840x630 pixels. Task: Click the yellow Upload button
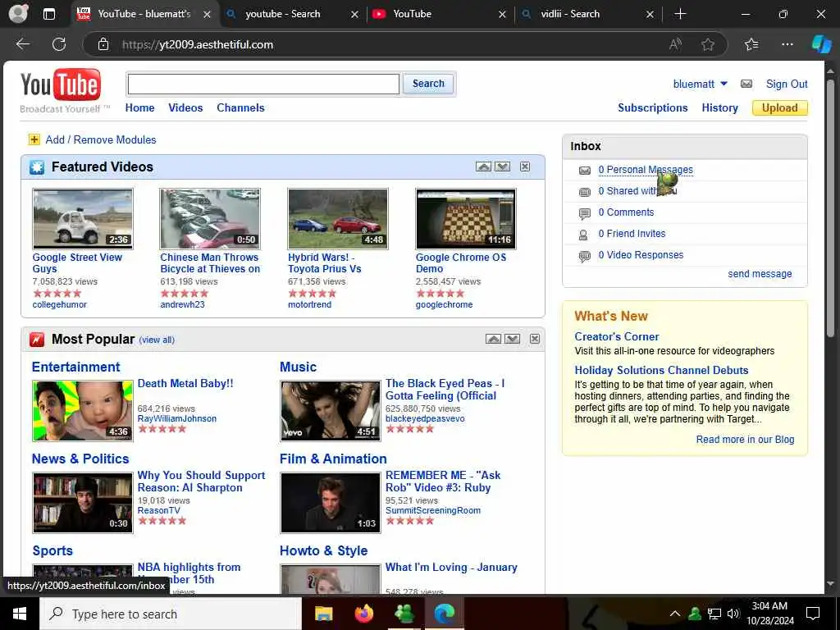[x=779, y=107]
